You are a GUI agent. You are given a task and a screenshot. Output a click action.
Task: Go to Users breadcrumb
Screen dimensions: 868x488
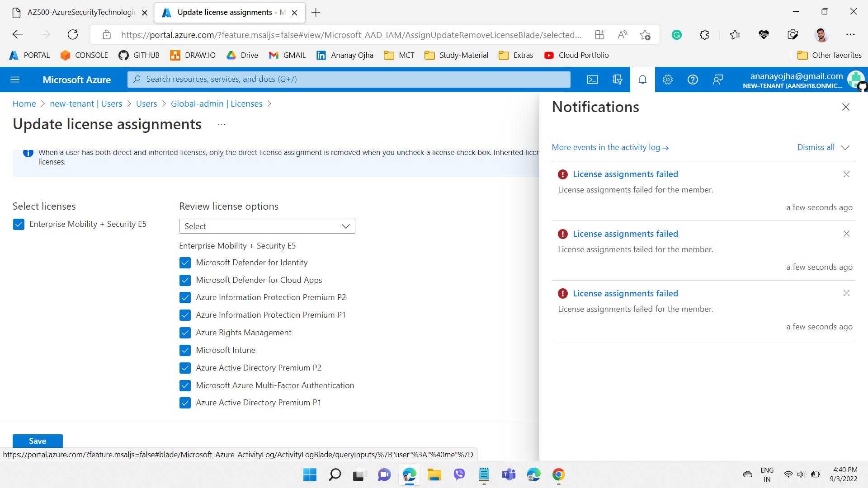pyautogui.click(x=146, y=104)
